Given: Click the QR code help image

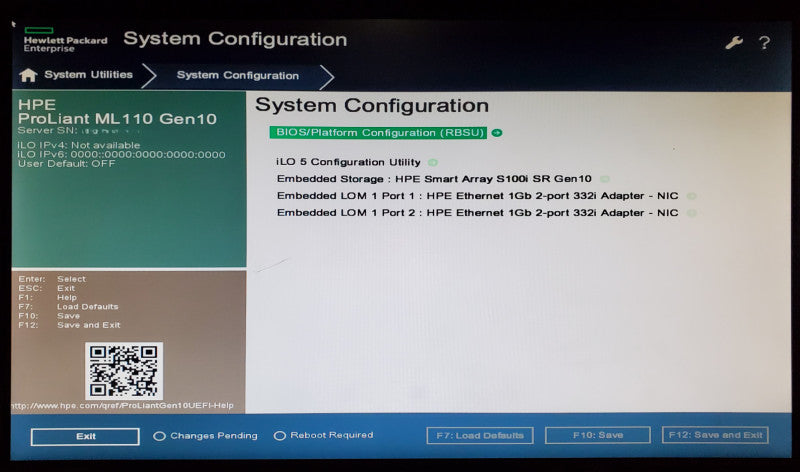Looking at the screenshot, I should [123, 371].
